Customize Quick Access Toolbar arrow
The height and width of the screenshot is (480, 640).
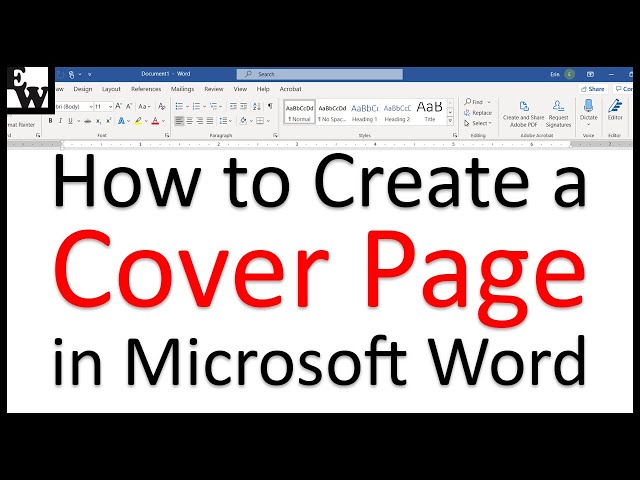tap(89, 75)
